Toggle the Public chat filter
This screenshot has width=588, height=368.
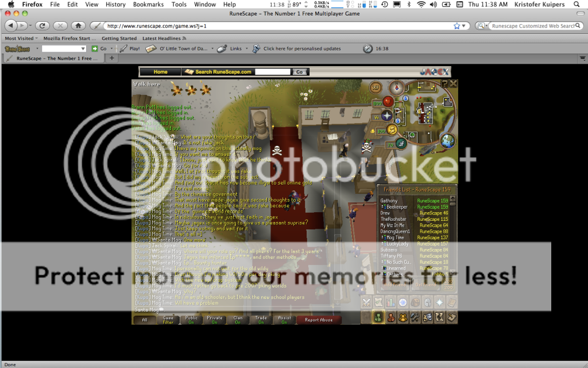coord(191,320)
